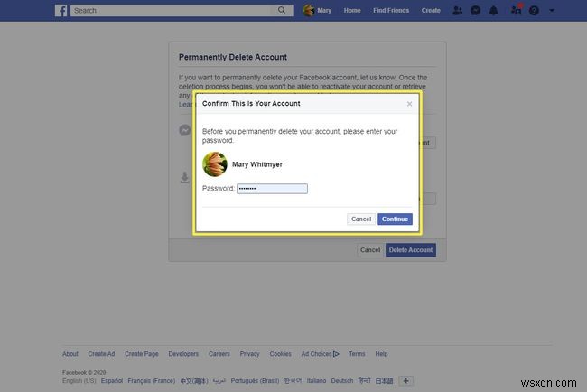
Task: Switch language to Français (France)
Action: point(152,381)
